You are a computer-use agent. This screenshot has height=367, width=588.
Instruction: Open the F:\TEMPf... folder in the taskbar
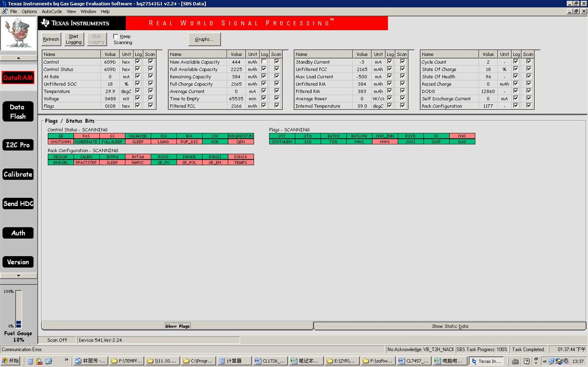[x=126, y=361]
